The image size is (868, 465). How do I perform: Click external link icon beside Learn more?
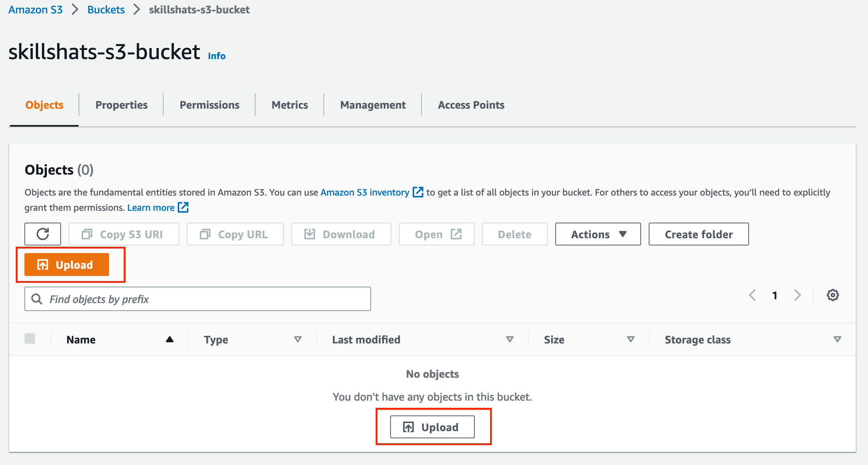[183, 207]
